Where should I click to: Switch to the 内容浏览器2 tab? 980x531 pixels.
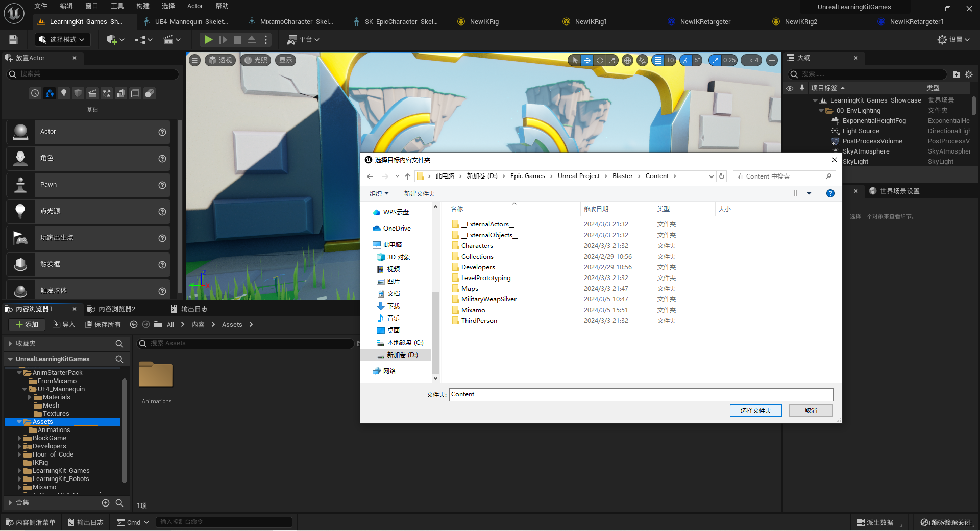point(111,309)
